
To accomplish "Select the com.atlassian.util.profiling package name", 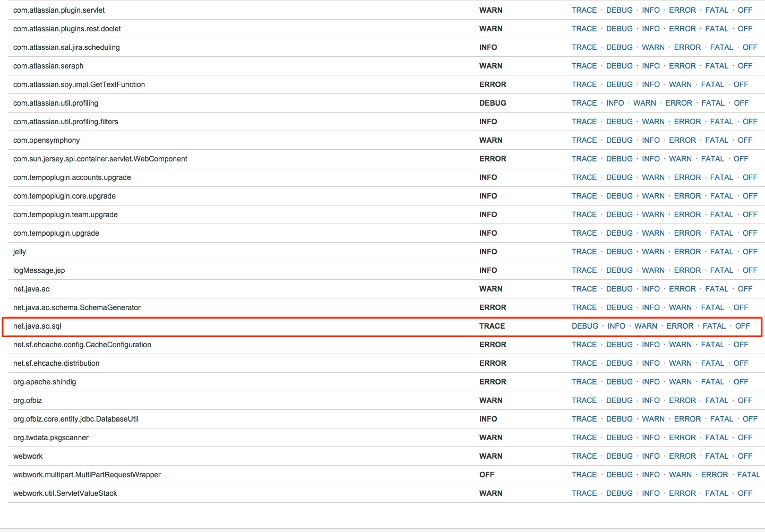I will click(56, 103).
